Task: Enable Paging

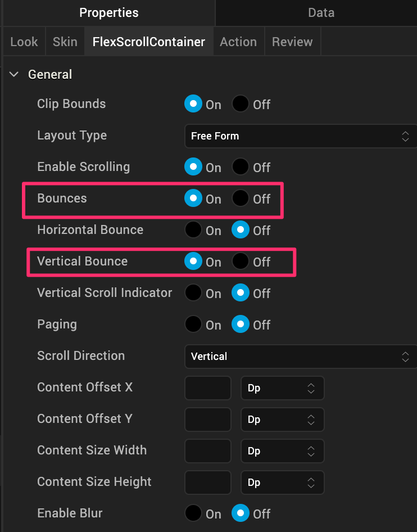Action: [x=193, y=324]
